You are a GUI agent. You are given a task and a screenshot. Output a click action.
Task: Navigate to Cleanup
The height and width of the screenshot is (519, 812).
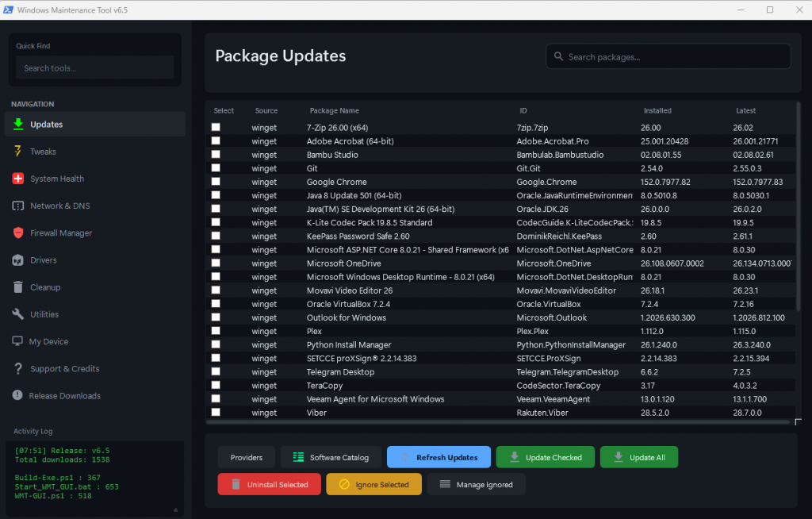[x=95, y=286]
